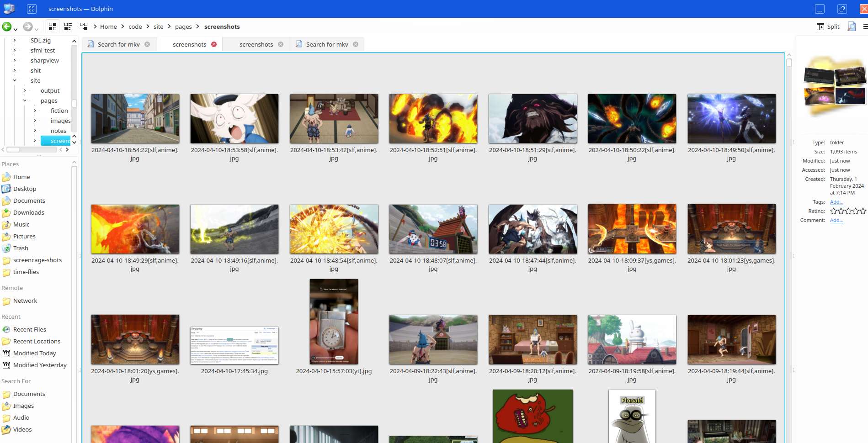Close the active screenshots tab

(214, 44)
